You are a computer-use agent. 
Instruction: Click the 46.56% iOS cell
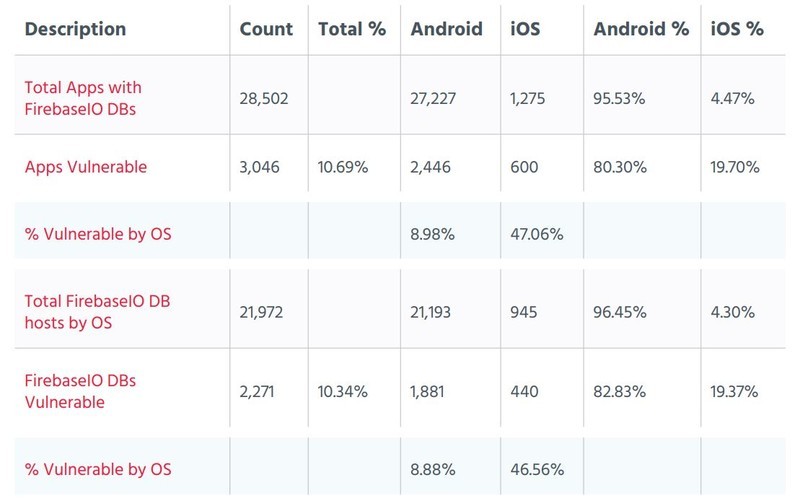(x=537, y=469)
